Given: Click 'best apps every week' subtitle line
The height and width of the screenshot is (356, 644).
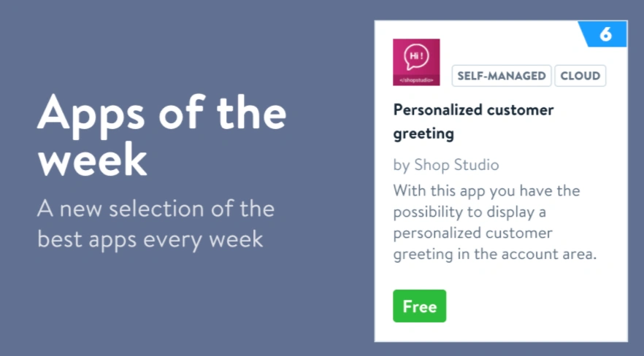Looking at the screenshot, I should 150,239.
